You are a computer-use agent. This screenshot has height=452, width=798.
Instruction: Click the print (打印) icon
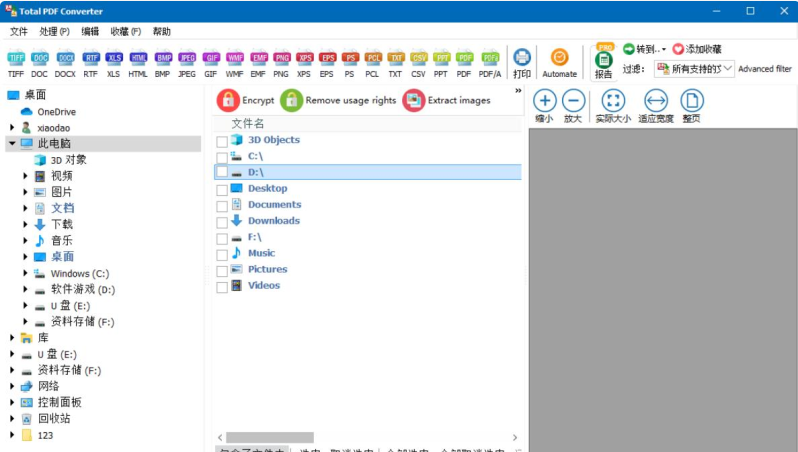[x=522, y=64]
